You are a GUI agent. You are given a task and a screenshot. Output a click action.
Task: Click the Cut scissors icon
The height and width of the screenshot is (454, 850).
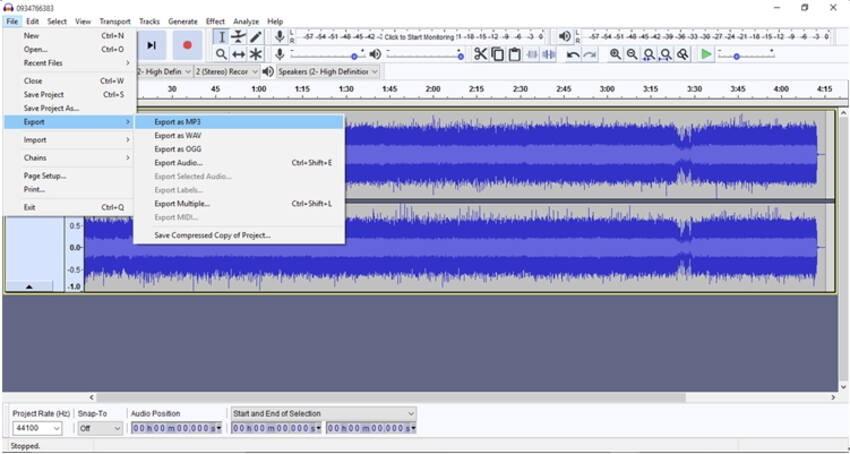point(480,54)
